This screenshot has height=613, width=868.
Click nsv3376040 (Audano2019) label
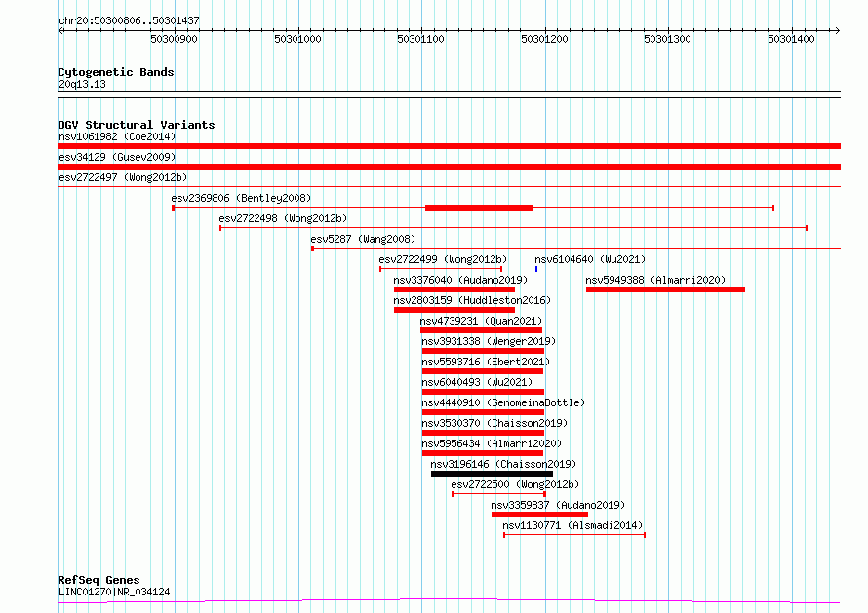point(460,280)
